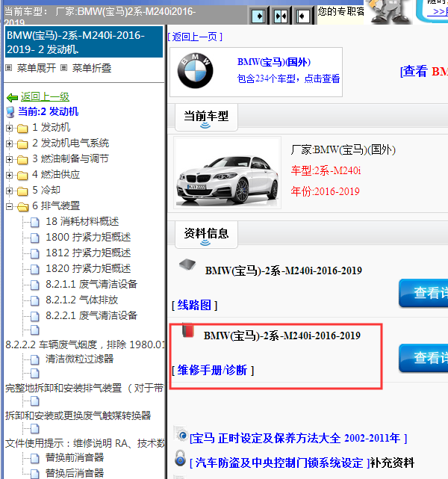The image size is (448, 479).
Task: Click the white BMW M240i car thumbnail
Action: point(227,173)
